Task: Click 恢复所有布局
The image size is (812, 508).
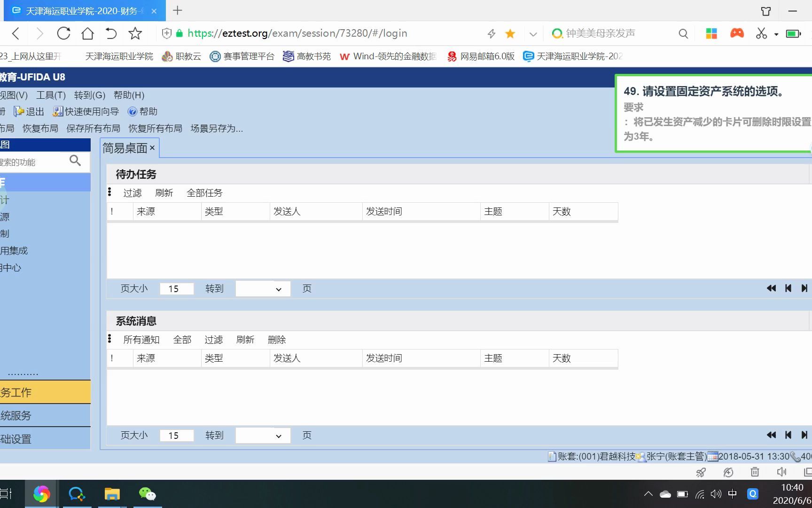Action: click(x=155, y=128)
